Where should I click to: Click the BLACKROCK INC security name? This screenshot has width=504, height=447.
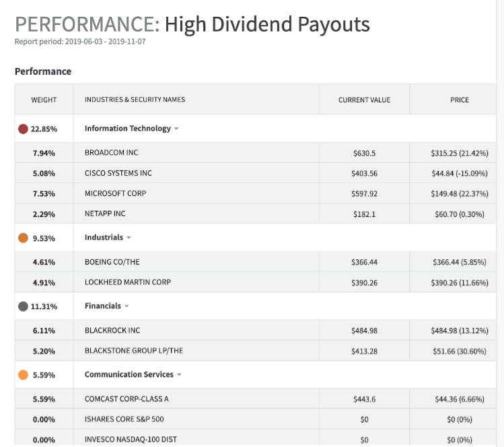point(112,331)
